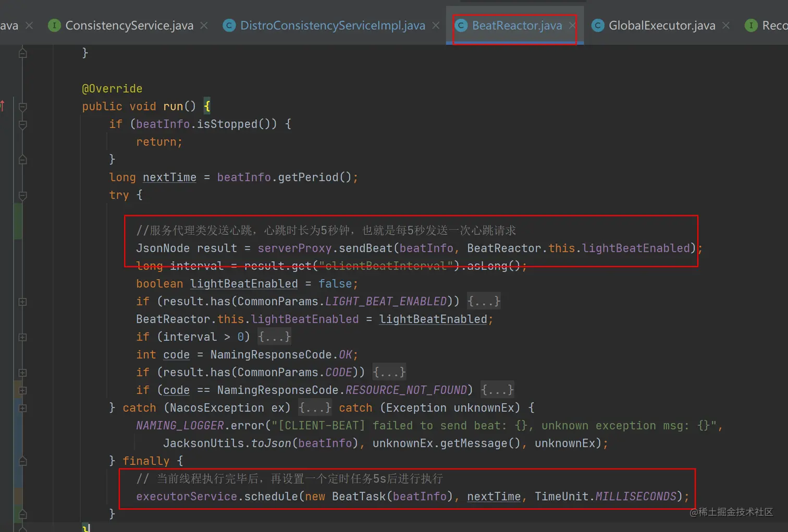This screenshot has width=788, height=532.
Task: Expand the LIGHT_BEAT_ENABLED if block in gutter
Action: pyautogui.click(x=22, y=302)
